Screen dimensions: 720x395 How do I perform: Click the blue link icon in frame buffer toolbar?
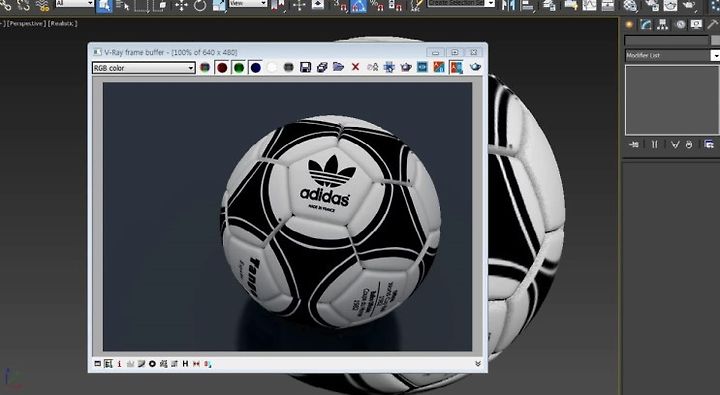(x=422, y=68)
